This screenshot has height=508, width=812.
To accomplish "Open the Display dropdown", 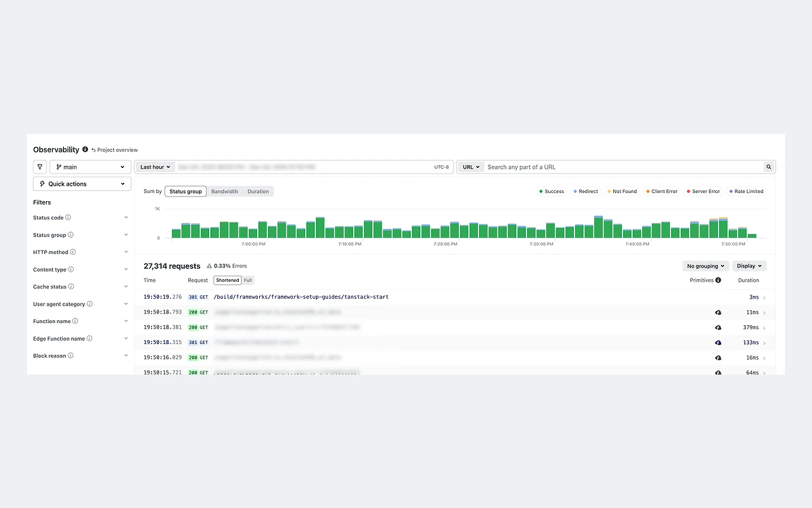I will (749, 266).
